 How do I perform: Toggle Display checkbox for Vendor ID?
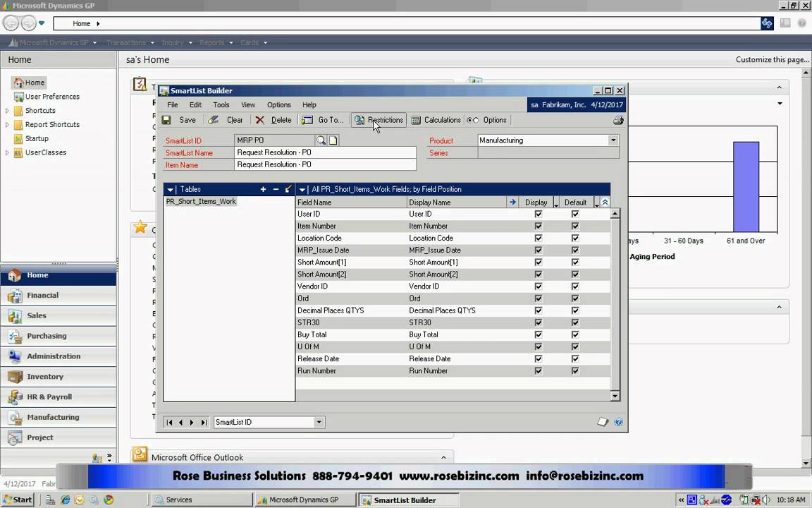click(539, 286)
